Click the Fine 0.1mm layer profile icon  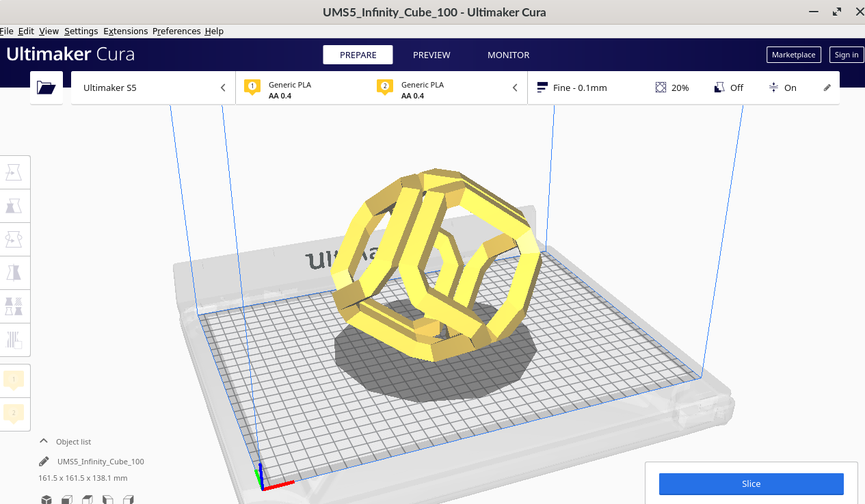pos(542,88)
